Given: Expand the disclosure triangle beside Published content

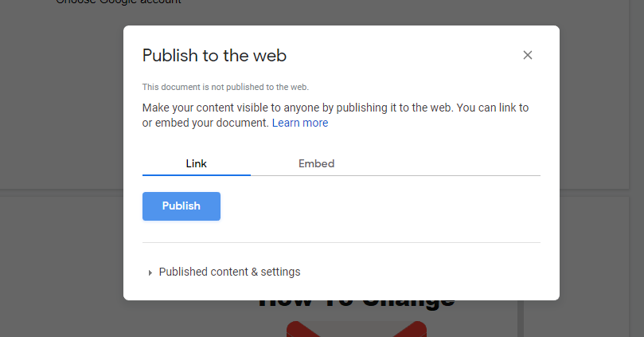Looking at the screenshot, I should 150,272.
